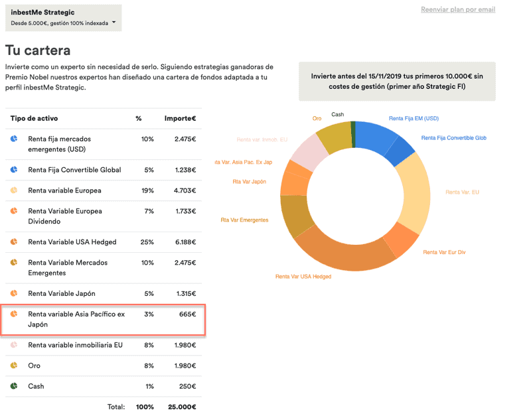Viewport: 531px width, 420px height.
Task: Click the pie icon beside Cash
Action: pyautogui.click(x=14, y=386)
